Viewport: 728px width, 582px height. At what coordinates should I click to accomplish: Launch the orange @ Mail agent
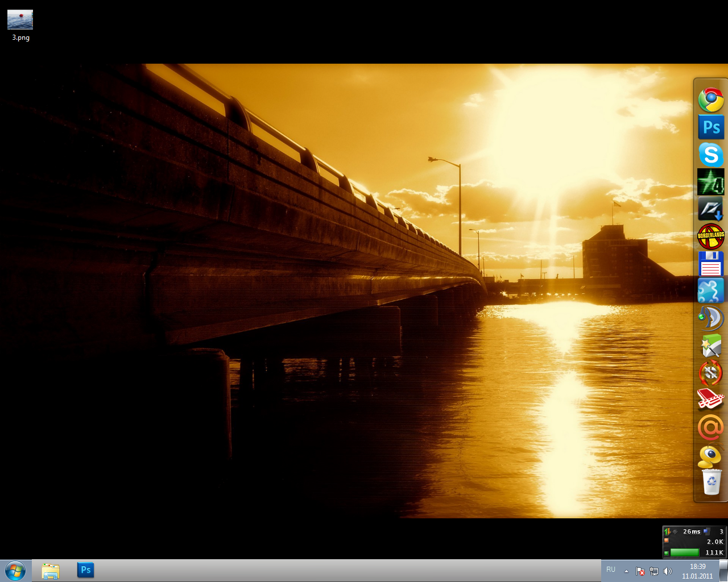pos(710,427)
